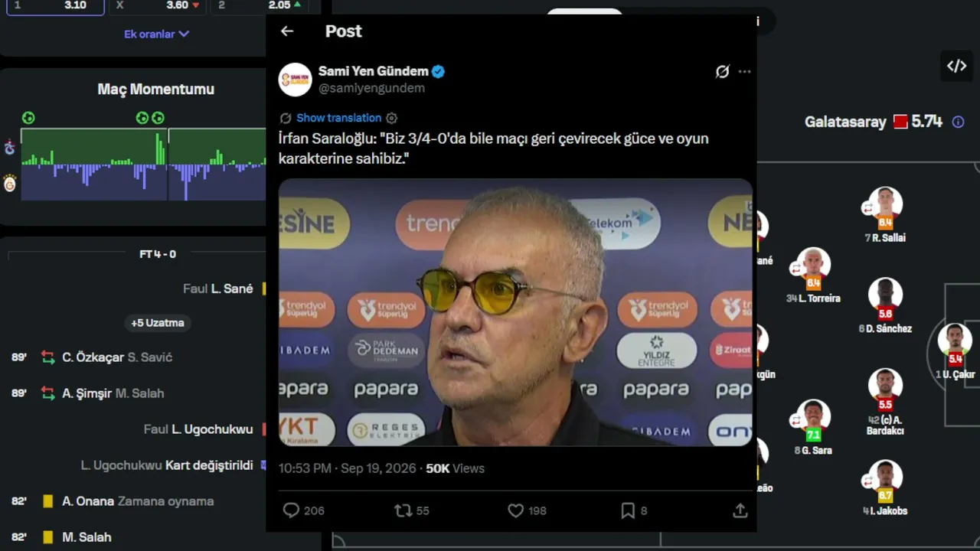This screenshot has height=551, width=980.
Task: Share the post with the upload icon
Action: (740, 510)
